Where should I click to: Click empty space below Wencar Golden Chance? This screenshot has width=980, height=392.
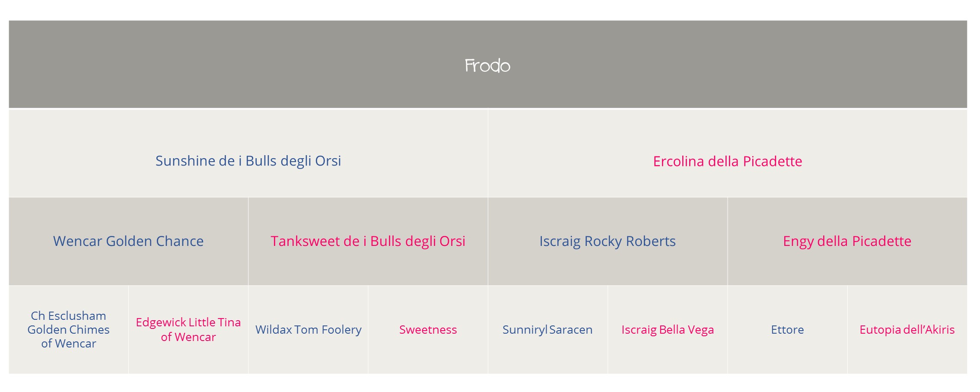(x=128, y=268)
